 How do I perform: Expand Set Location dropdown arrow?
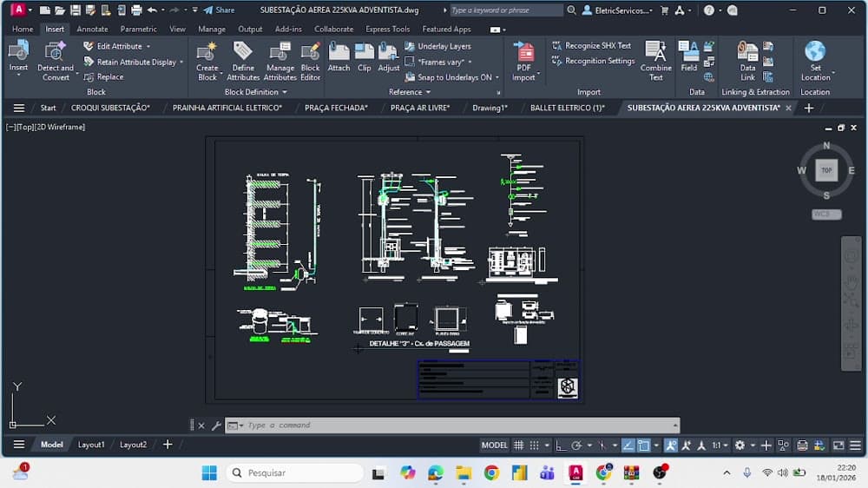pyautogui.click(x=833, y=73)
